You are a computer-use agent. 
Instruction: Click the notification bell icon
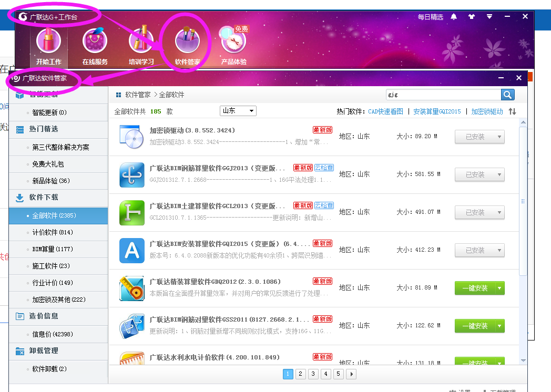[x=454, y=16]
